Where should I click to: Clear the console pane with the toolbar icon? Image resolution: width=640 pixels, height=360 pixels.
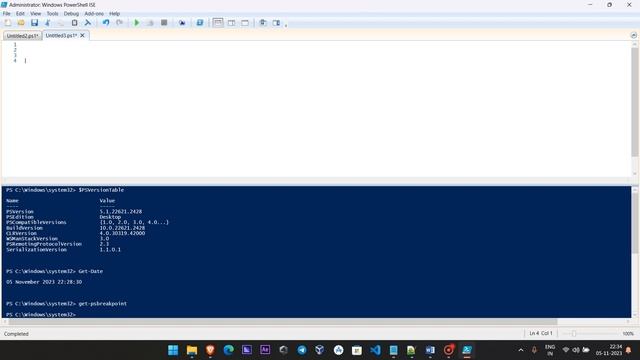[88, 23]
